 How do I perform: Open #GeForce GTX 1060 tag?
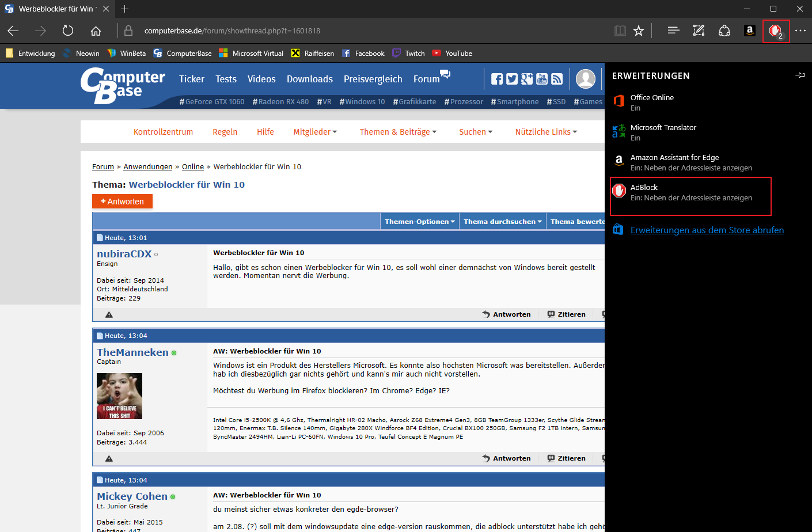click(x=211, y=101)
